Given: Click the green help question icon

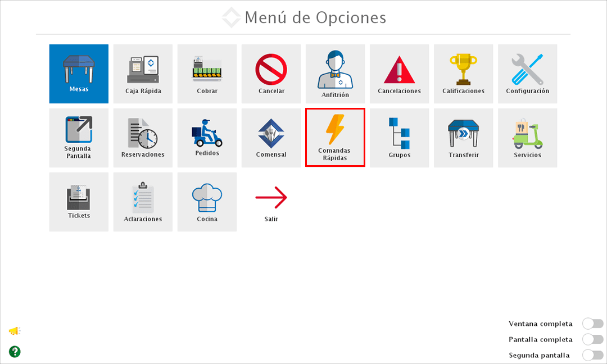Looking at the screenshot, I should 15,352.
